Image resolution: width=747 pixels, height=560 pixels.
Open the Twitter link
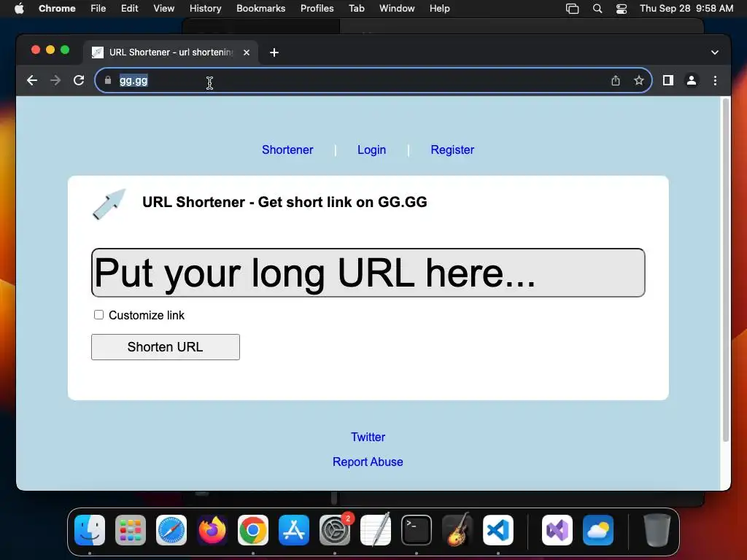pos(368,437)
